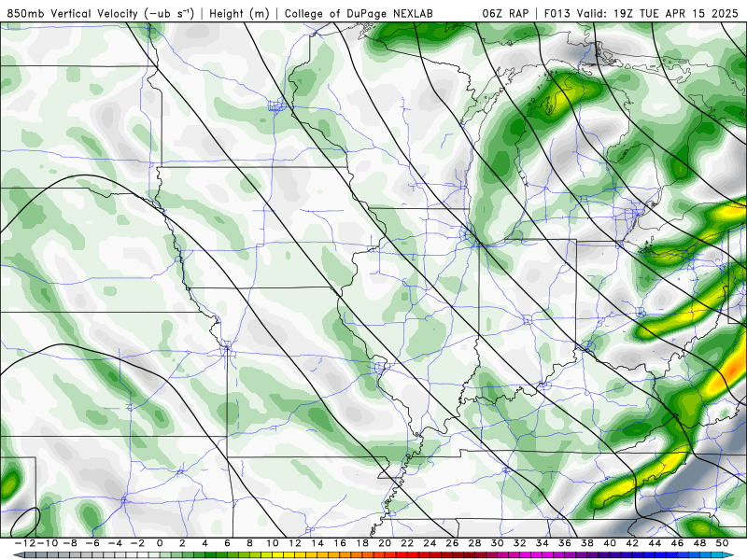
Task: Click the '42' value on the color scale
Action: (632, 543)
